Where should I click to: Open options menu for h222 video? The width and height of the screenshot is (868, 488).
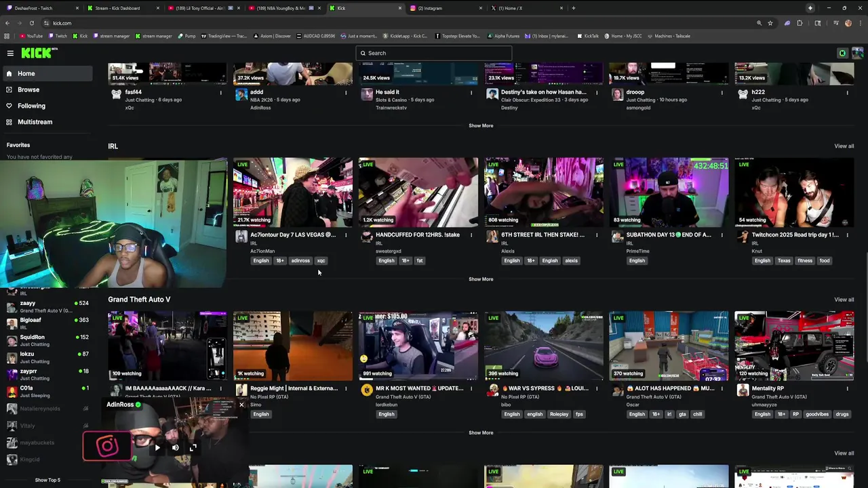847,92
